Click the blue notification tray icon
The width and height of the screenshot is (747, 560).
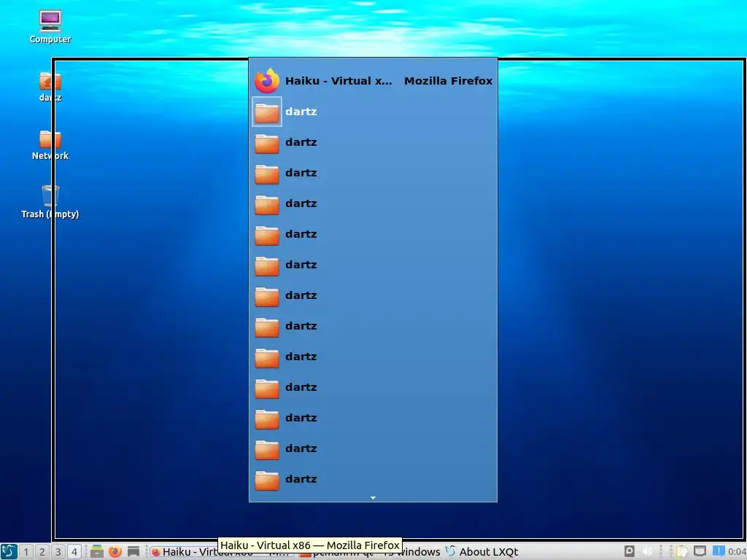click(x=719, y=551)
